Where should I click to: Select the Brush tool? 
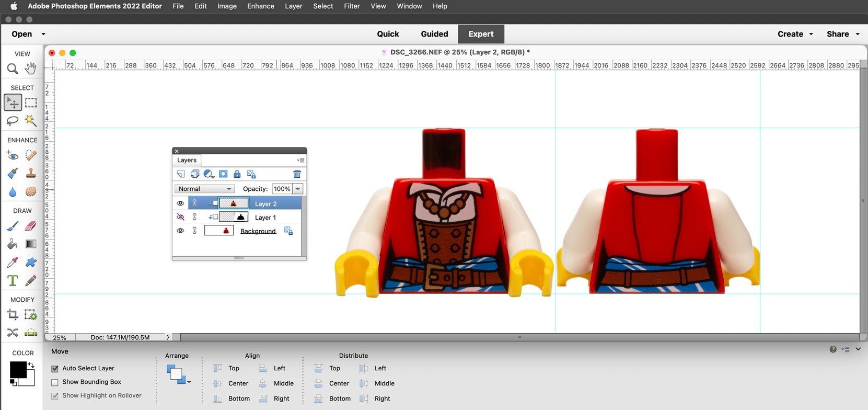[13, 226]
